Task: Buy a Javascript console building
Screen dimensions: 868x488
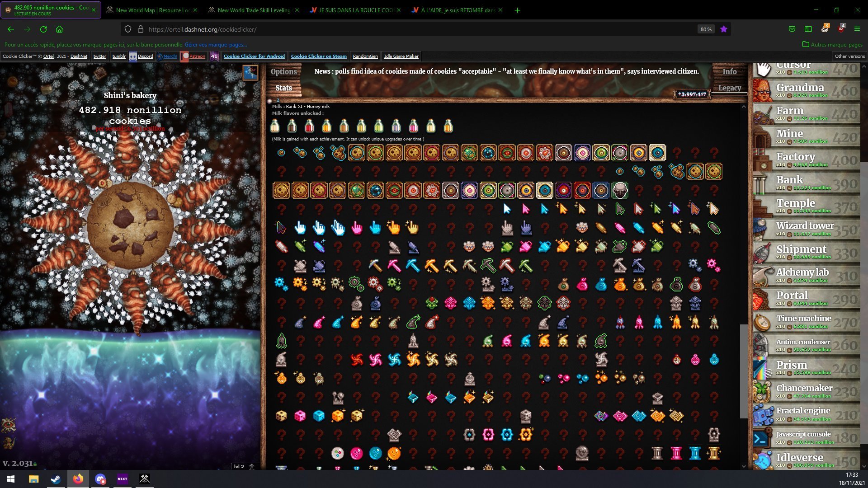Action: tap(807, 438)
